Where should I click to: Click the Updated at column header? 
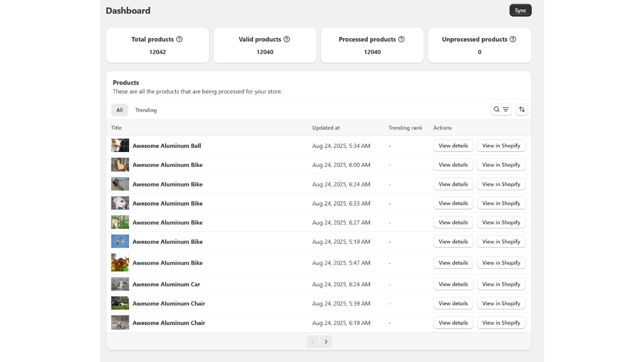pos(326,128)
